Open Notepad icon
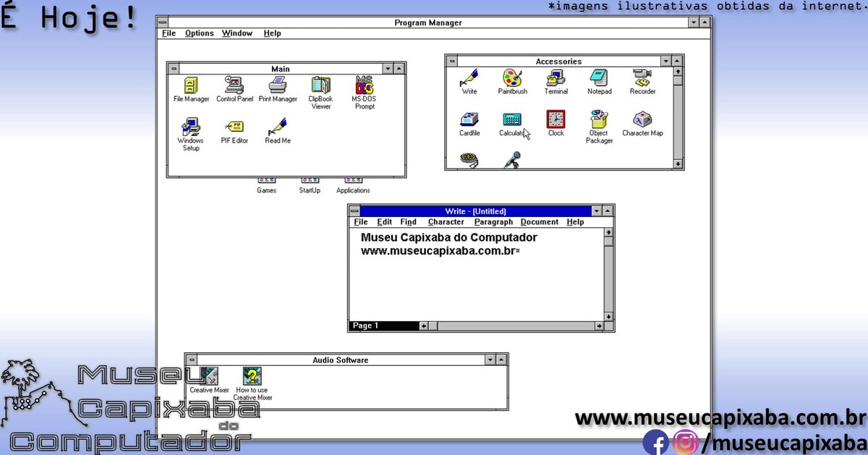868x455 pixels. click(x=599, y=82)
